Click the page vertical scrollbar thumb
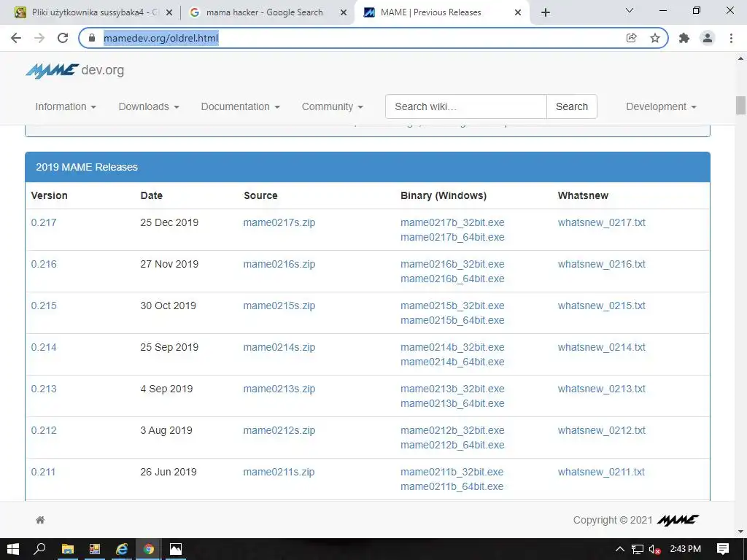Screen dimensions: 747x560 (x=740, y=105)
